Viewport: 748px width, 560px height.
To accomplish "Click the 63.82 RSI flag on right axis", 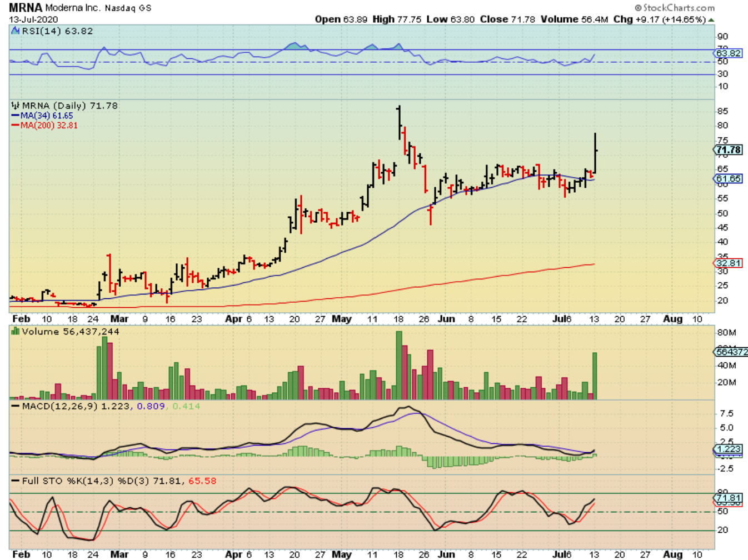I will pos(729,53).
